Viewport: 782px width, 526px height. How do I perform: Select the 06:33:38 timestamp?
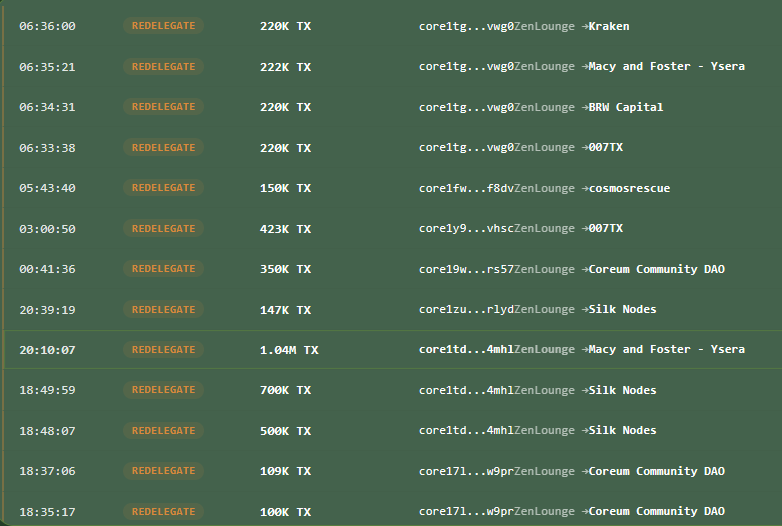pos(47,148)
